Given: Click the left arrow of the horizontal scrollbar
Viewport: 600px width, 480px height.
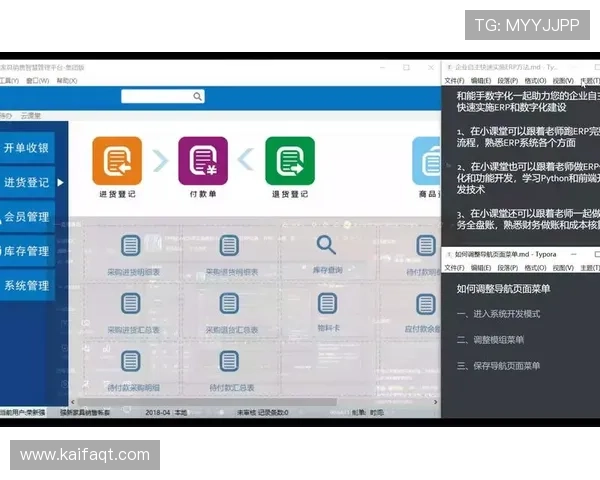Looking at the screenshot, I should click(x=73, y=402).
